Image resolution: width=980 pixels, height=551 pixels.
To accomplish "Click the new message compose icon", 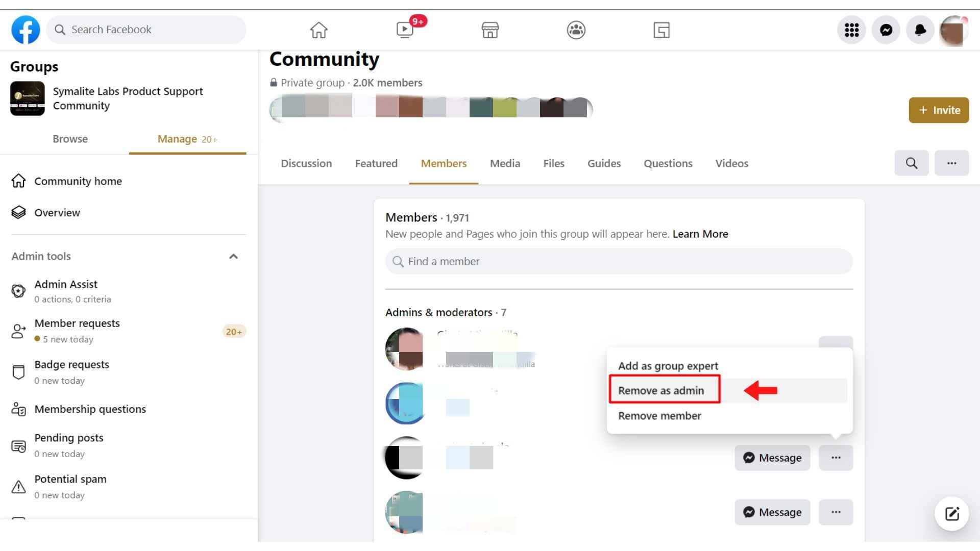I will point(952,513).
